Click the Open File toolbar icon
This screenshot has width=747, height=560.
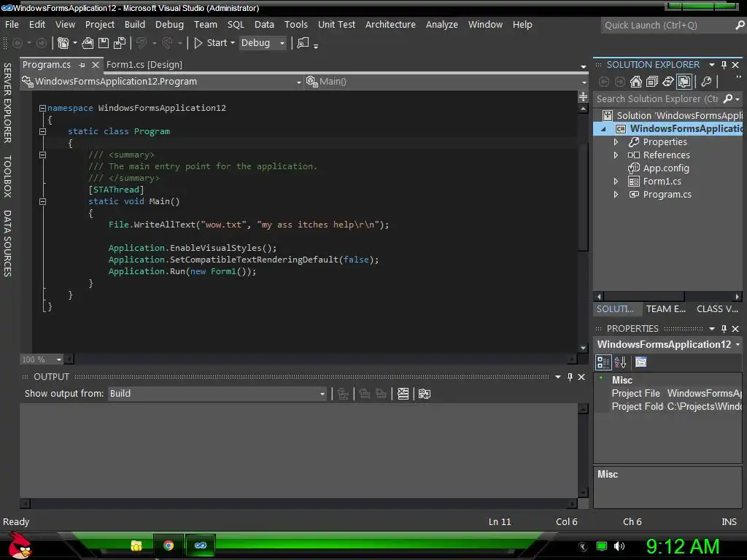click(x=88, y=43)
